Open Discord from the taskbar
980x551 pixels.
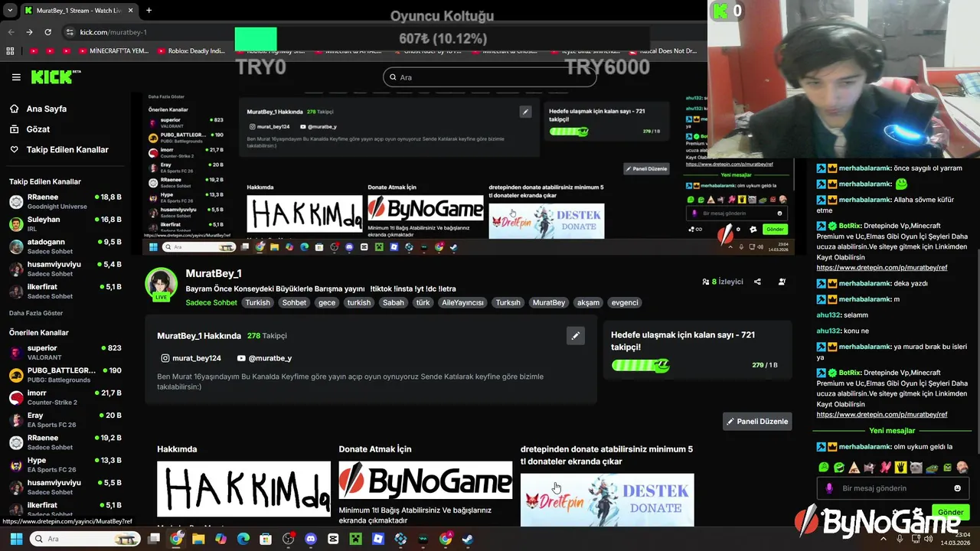pos(311,539)
